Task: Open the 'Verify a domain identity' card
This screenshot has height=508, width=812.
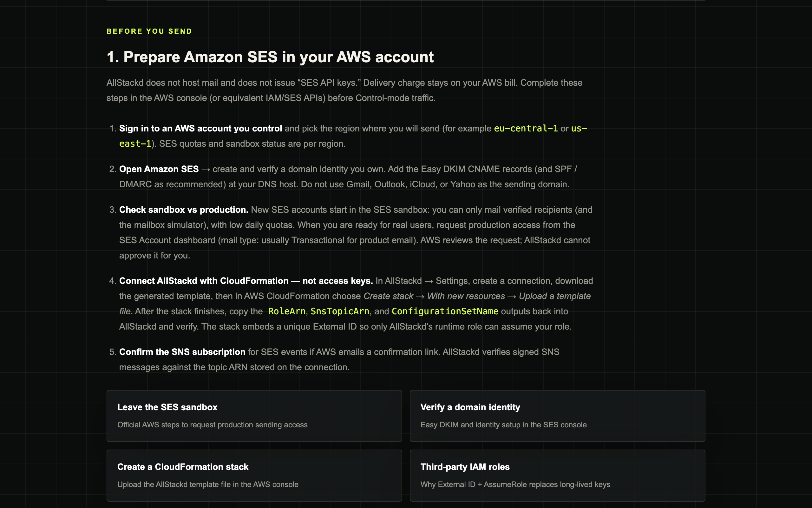Action: pos(557,416)
